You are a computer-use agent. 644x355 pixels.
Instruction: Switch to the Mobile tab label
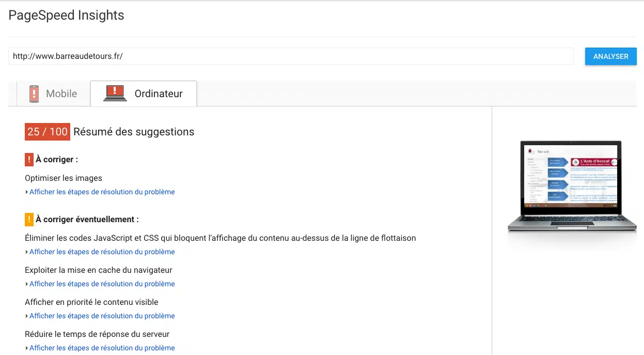coord(61,94)
